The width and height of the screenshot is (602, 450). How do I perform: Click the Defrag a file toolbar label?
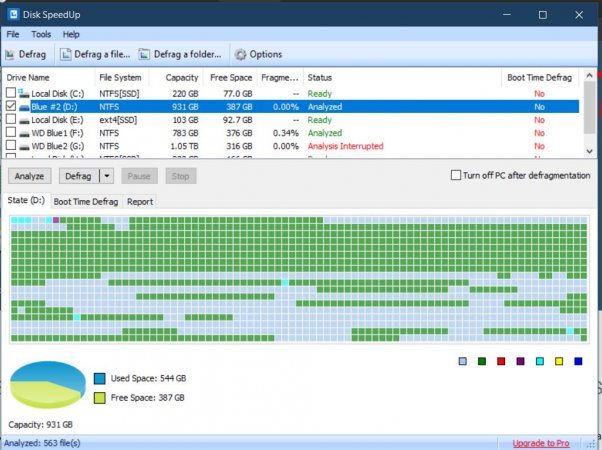[102, 55]
